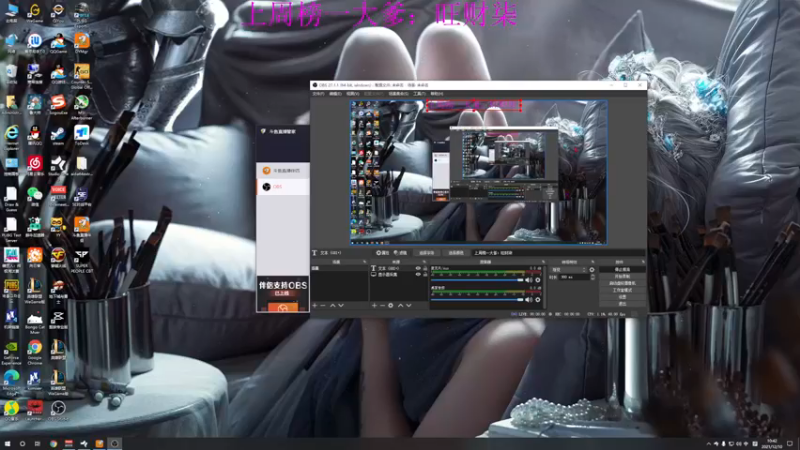Lock the display capture source
The width and height of the screenshot is (800, 450).
tap(425, 274)
